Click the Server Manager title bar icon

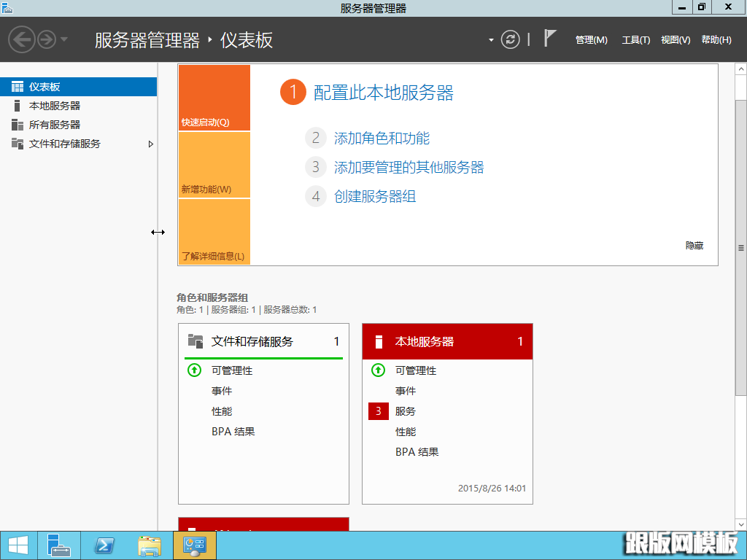pos(7,7)
